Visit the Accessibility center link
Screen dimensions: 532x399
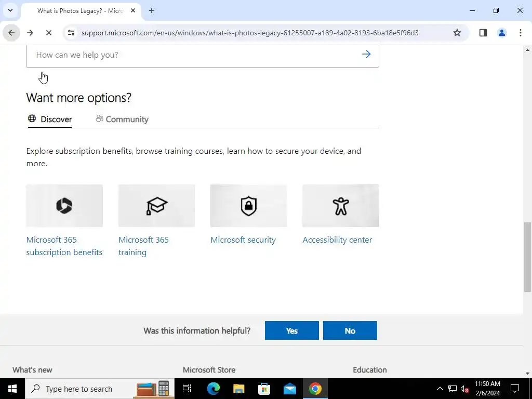(337, 240)
